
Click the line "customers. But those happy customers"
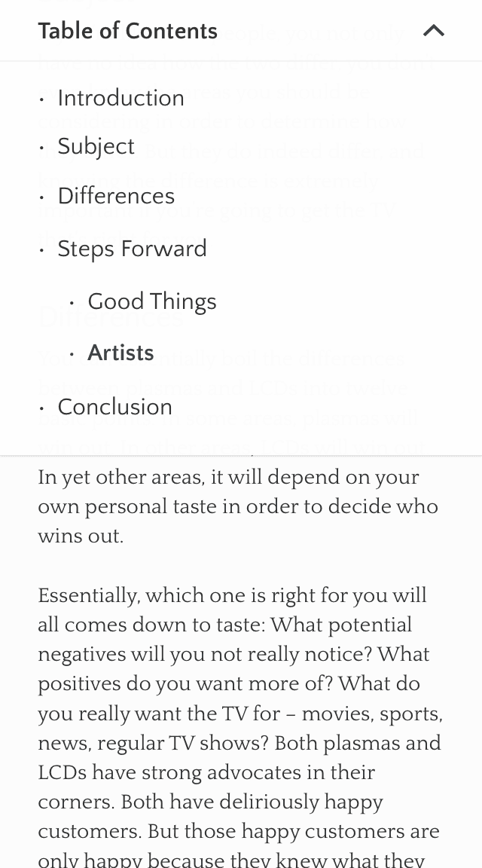239,832
